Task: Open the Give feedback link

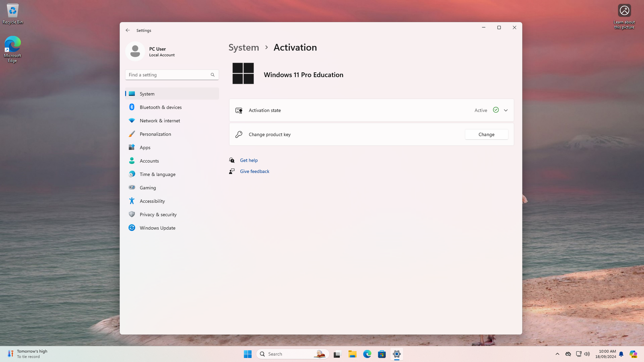Action: 255,171
